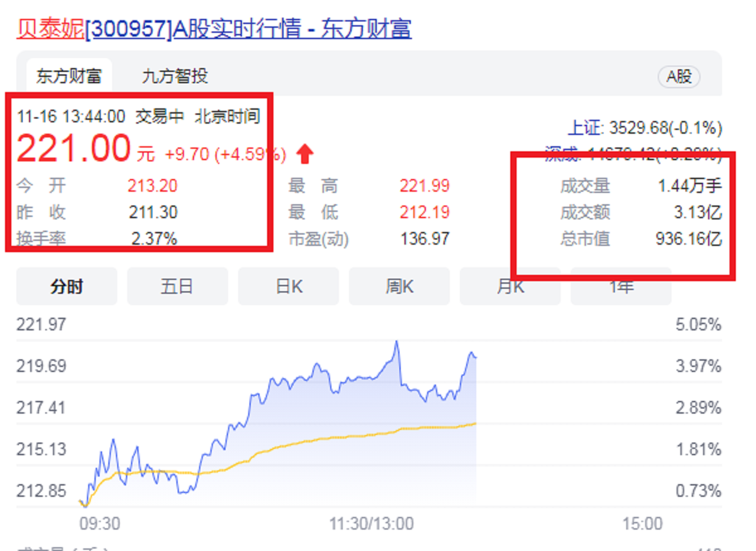Click the timestamp 11-16 13:44:00
Screen dimensions: 756x551
pyautogui.click(x=71, y=116)
